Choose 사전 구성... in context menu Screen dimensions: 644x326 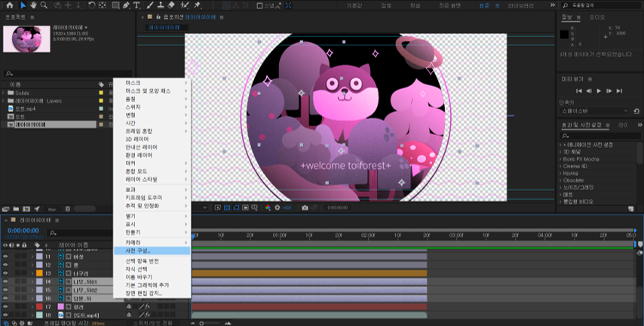click(x=152, y=251)
